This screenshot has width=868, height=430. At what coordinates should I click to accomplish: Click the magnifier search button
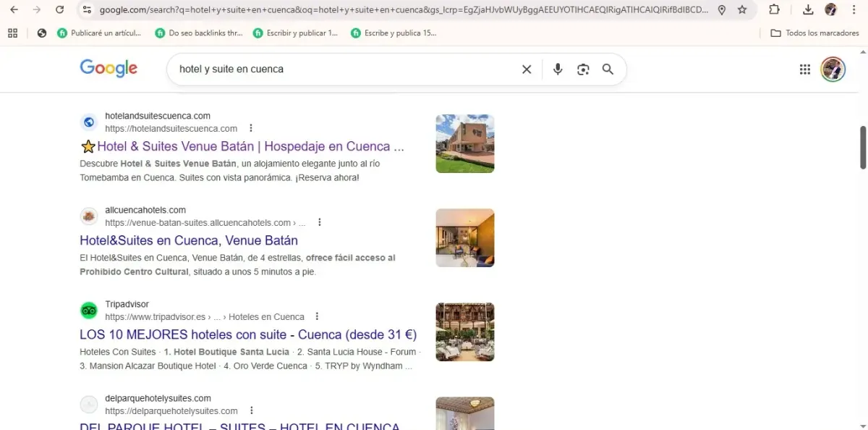click(608, 69)
